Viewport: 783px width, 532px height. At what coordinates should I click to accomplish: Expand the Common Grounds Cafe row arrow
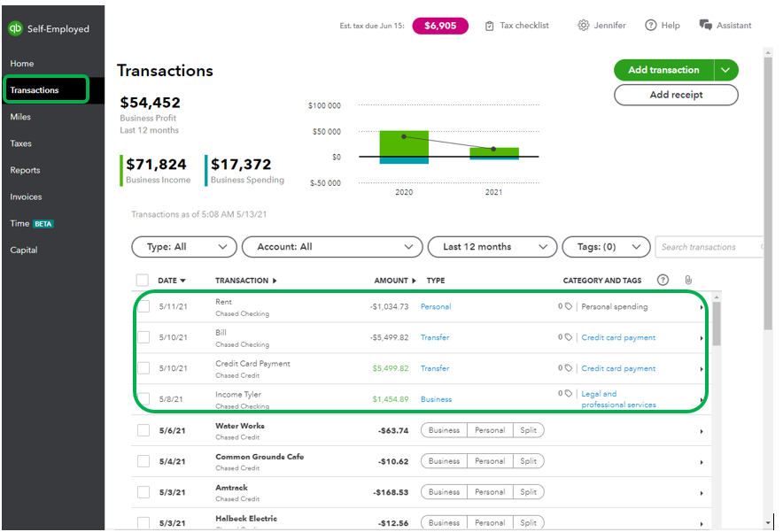[x=702, y=462]
